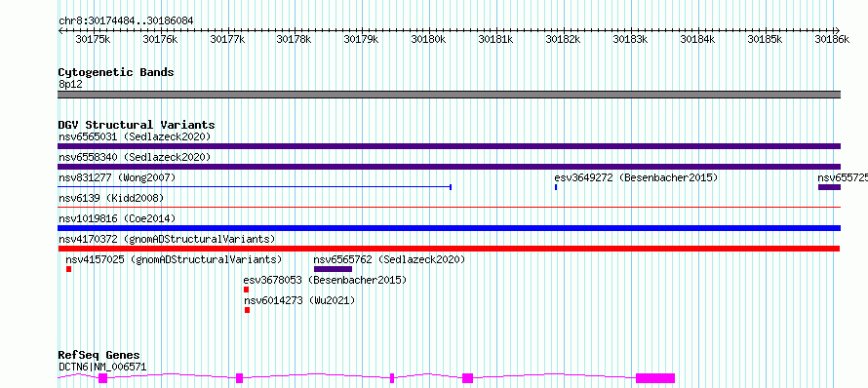The height and width of the screenshot is (388, 868).
Task: Open the nsv831277 (Wong2007) variant label
Action: tap(117, 177)
